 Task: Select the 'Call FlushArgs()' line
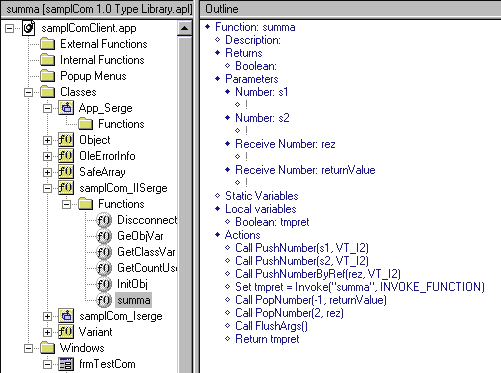pyautogui.click(x=272, y=326)
